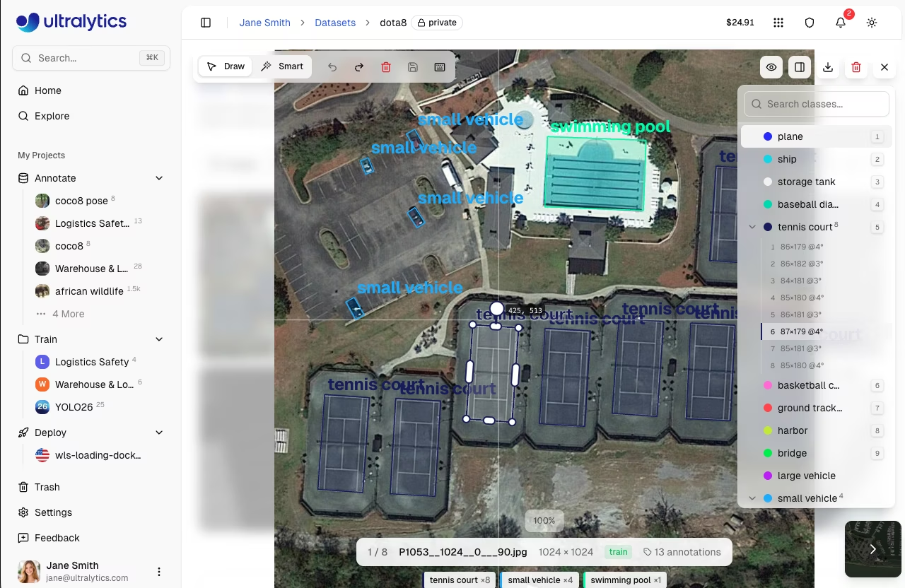
Task: Select the plane class color dot
Action: (768, 136)
